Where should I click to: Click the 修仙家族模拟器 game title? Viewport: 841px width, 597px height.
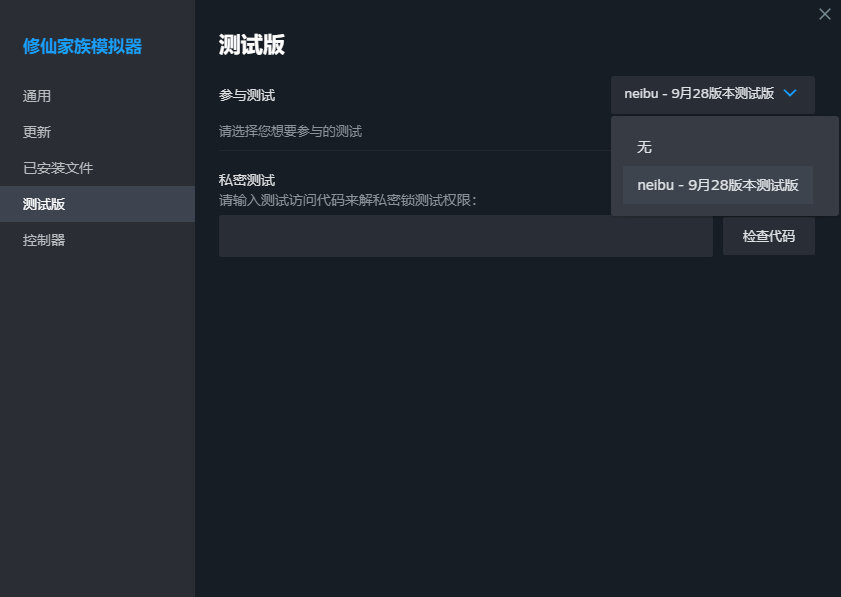82,46
